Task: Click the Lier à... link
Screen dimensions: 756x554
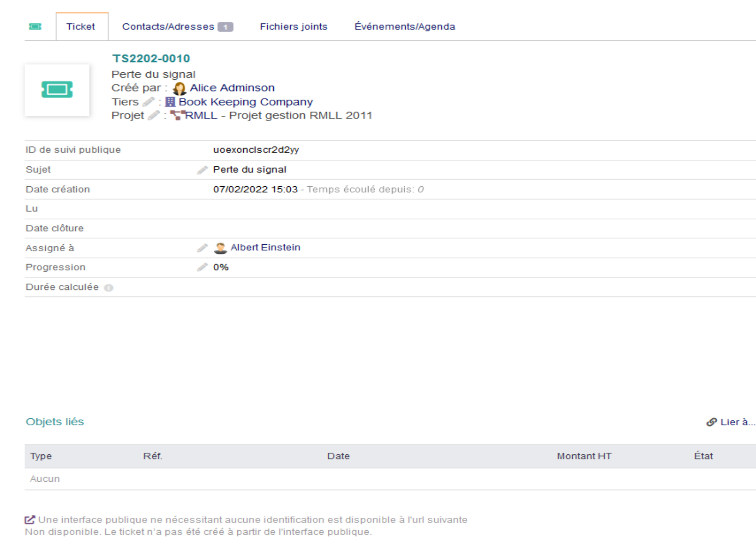Action: tap(738, 422)
